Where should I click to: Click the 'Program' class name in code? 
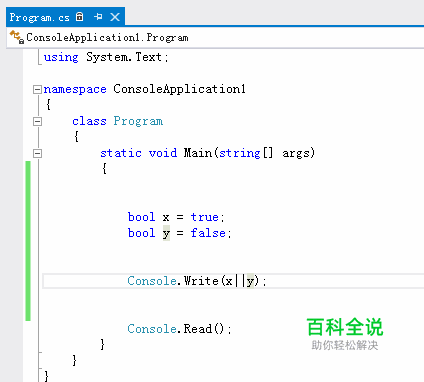[x=138, y=121]
